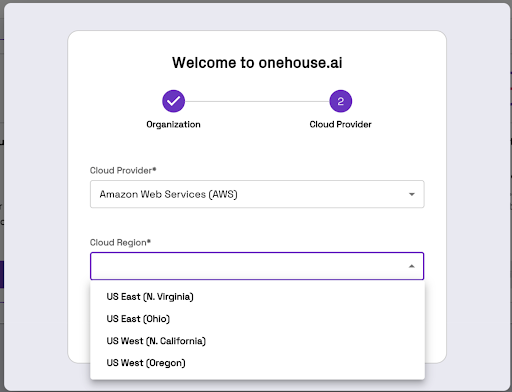Choose US West (Oregon) region
Image resolution: width=512 pixels, height=392 pixels.
(257, 363)
